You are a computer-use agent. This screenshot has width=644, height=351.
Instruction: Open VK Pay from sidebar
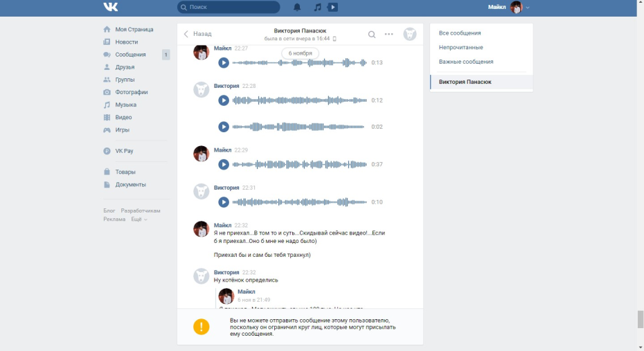click(x=125, y=150)
